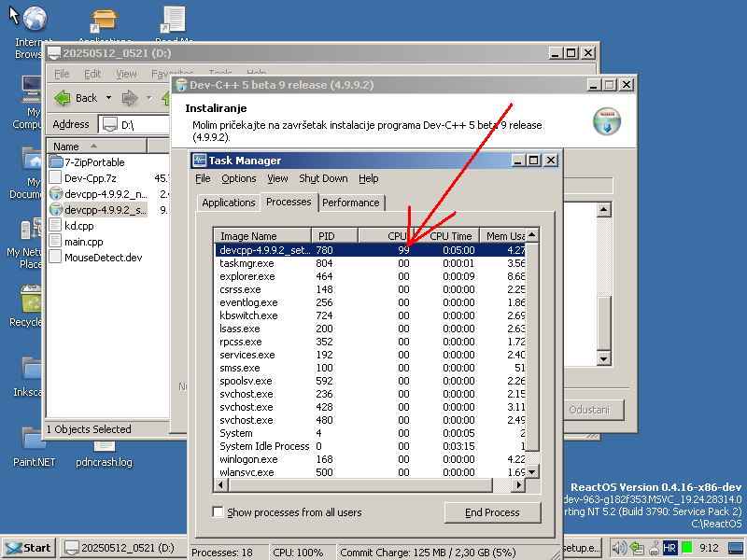Click the Task Manager title bar icon
Image resolution: width=747 pixels, height=560 pixels.
pyautogui.click(x=199, y=160)
